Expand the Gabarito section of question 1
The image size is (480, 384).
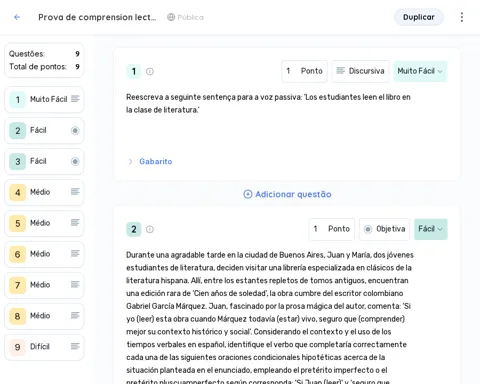pyautogui.click(x=156, y=161)
